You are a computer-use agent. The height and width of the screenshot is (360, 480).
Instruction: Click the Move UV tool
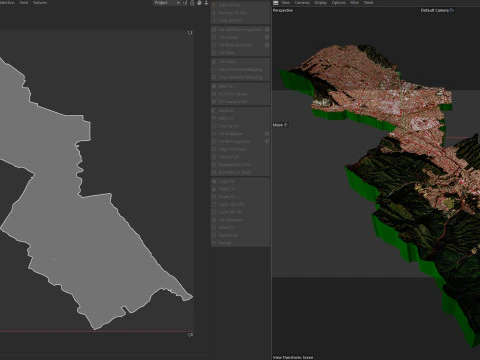point(240,227)
